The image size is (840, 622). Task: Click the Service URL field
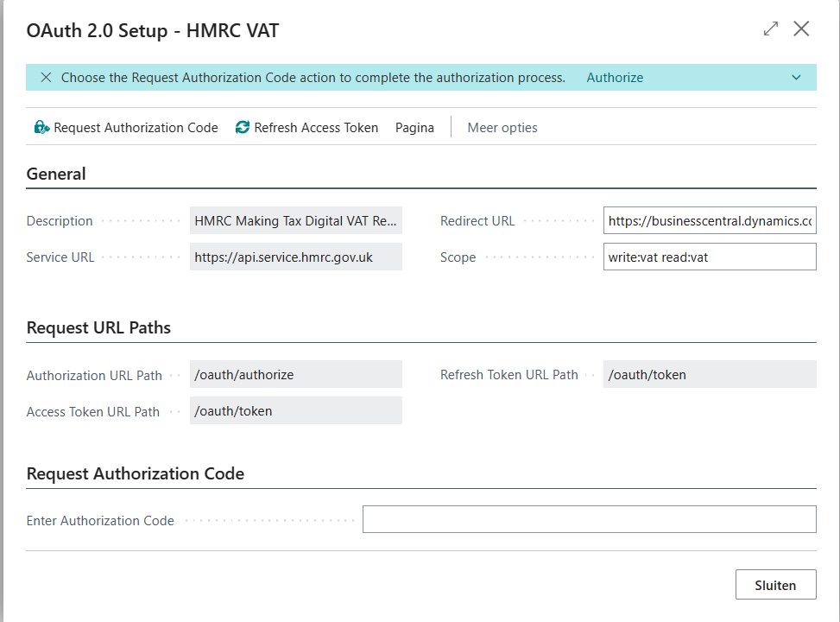coord(296,257)
